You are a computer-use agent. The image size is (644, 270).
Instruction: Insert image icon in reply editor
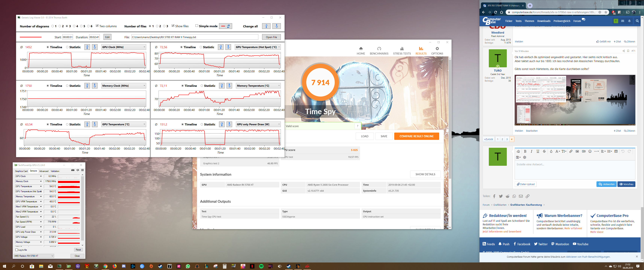pyautogui.click(x=577, y=151)
